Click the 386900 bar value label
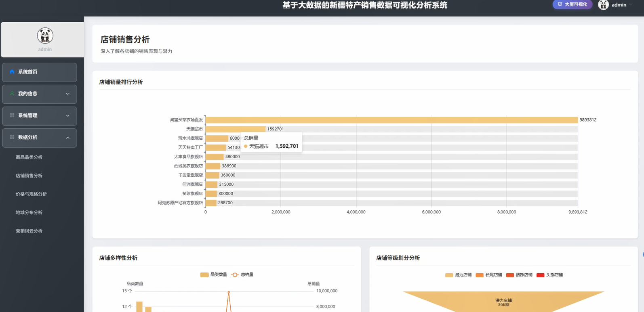This screenshot has height=312, width=644. tap(229, 166)
